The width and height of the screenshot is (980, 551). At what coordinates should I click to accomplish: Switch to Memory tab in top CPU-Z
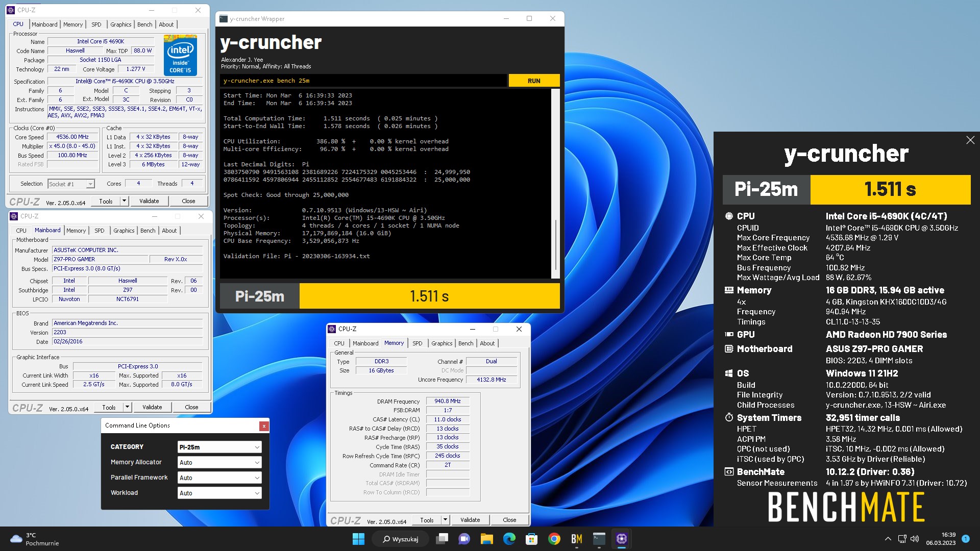[x=73, y=24]
